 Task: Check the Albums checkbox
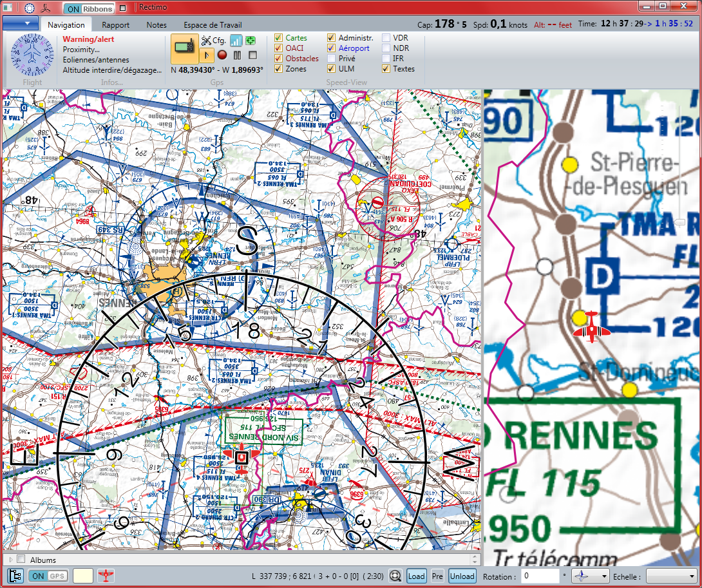[x=21, y=559]
